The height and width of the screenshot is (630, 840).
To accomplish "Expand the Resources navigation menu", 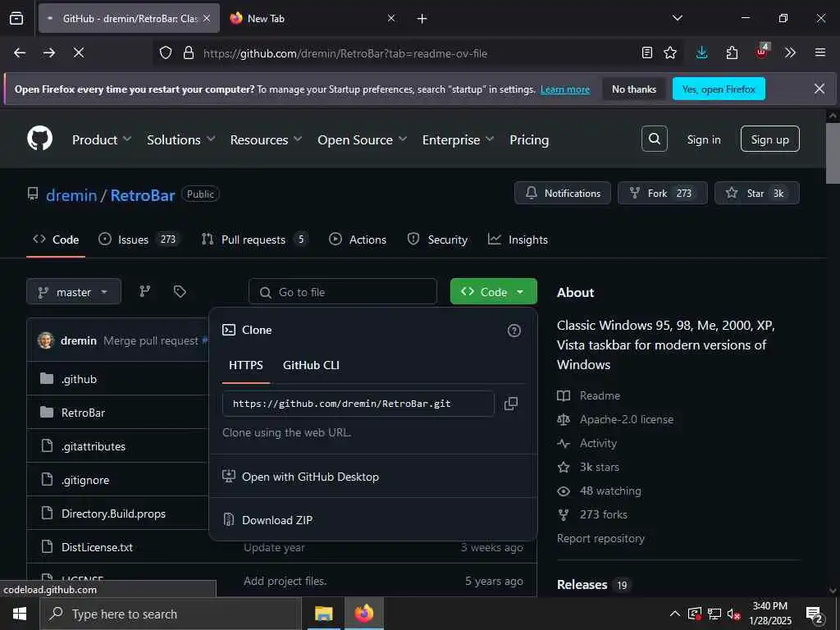I will coord(267,139).
